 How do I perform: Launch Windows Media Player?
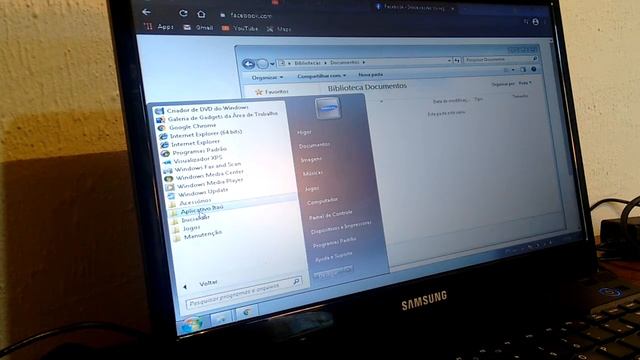(x=204, y=183)
